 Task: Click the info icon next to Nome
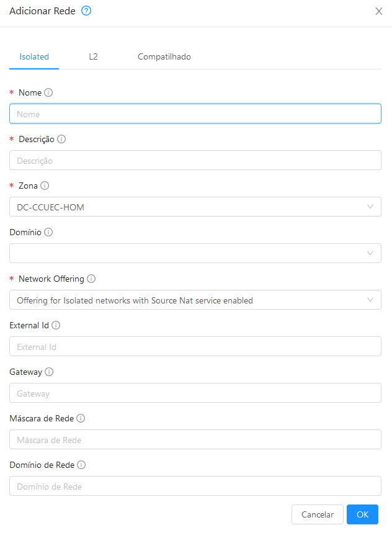click(48, 92)
